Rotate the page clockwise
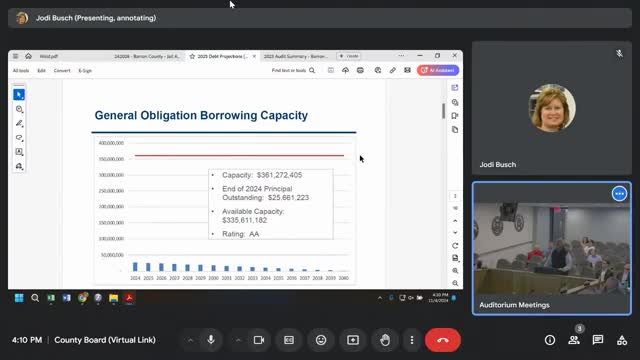The height and width of the screenshot is (360, 640). [x=455, y=246]
